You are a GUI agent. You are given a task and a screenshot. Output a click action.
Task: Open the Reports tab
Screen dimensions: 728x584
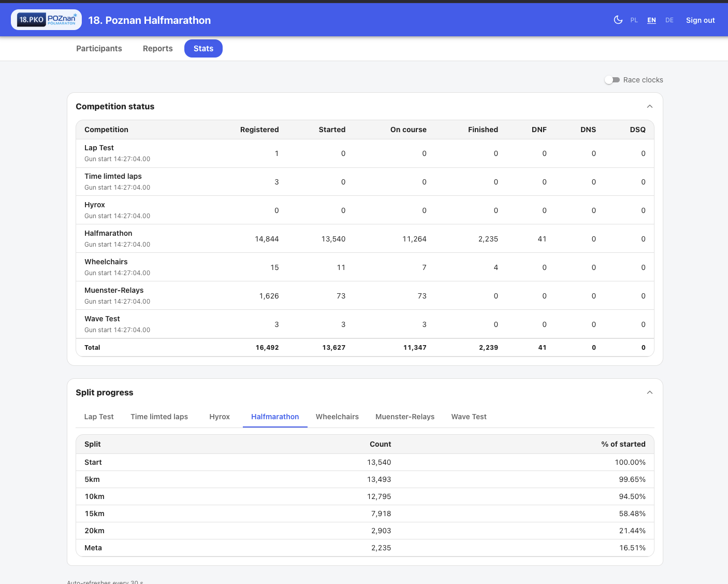[x=158, y=48]
